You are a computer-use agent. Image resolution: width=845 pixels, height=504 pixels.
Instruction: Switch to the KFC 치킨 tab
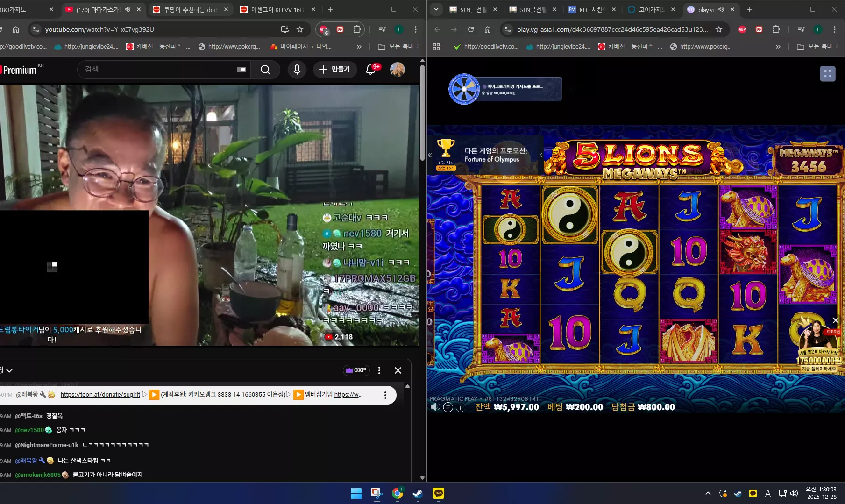[593, 9]
